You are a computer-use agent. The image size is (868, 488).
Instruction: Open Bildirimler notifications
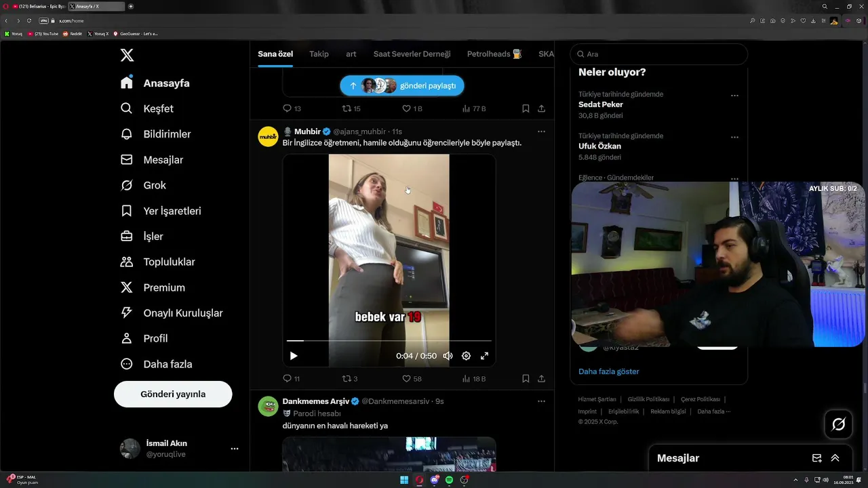tap(156, 134)
